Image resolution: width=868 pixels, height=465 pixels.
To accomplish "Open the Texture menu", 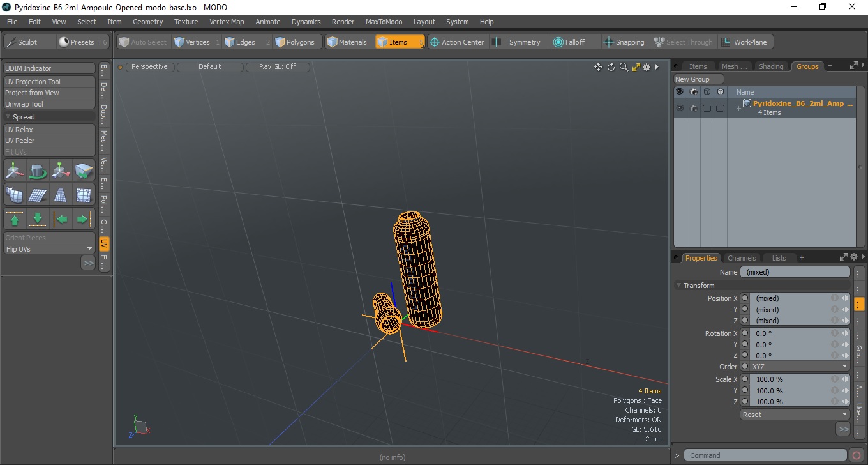I will [x=186, y=22].
